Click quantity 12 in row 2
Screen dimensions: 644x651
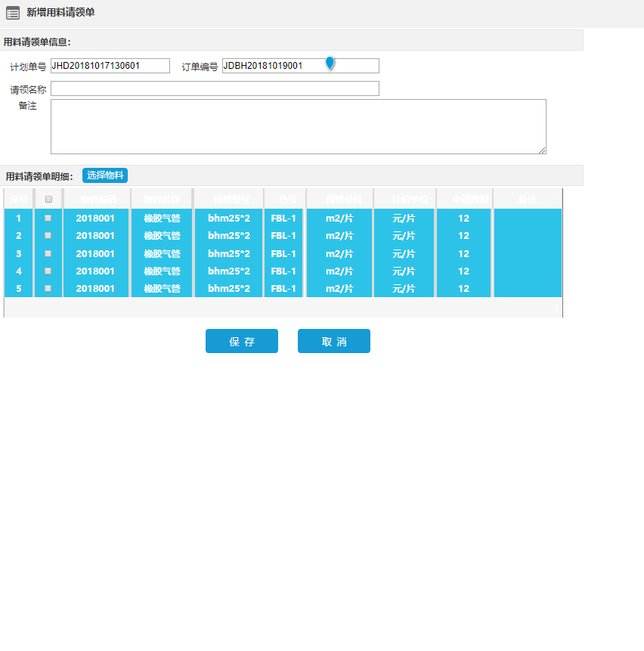(463, 235)
